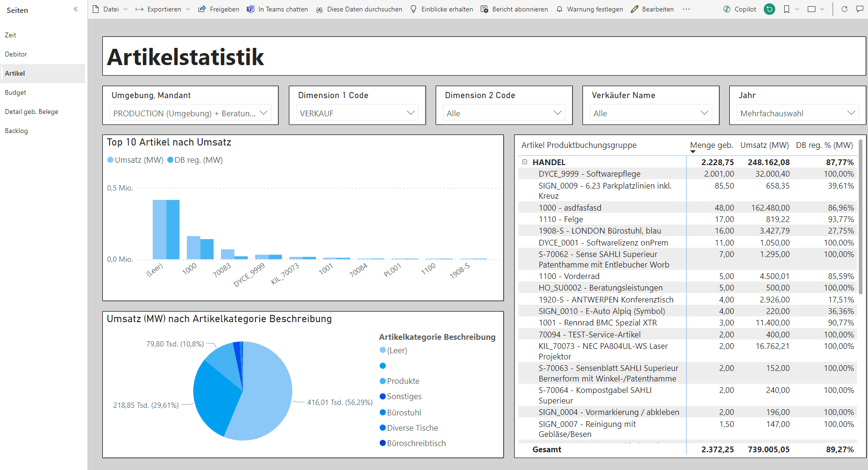Collapse the Seiten pages pane
The image size is (868, 470).
[x=76, y=10]
